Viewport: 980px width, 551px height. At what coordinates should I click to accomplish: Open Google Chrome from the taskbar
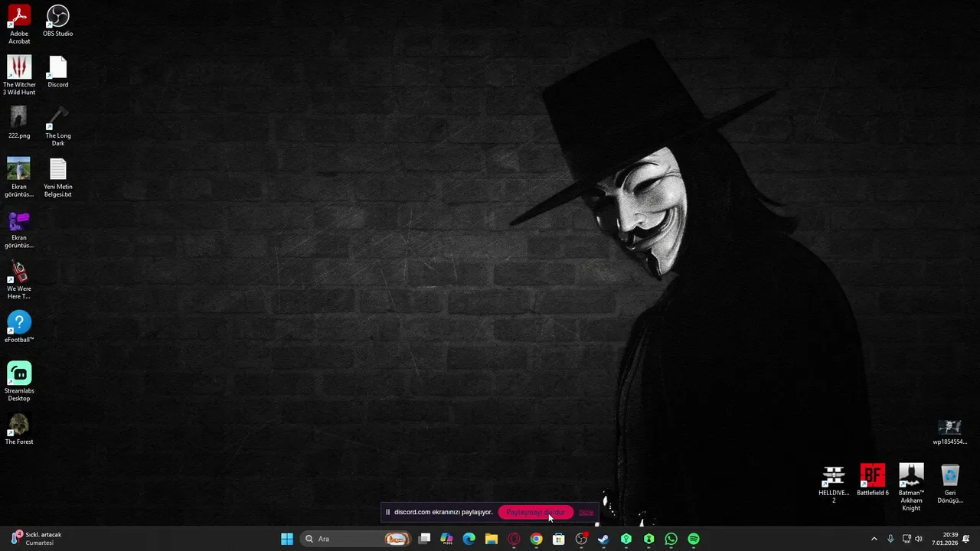536,539
